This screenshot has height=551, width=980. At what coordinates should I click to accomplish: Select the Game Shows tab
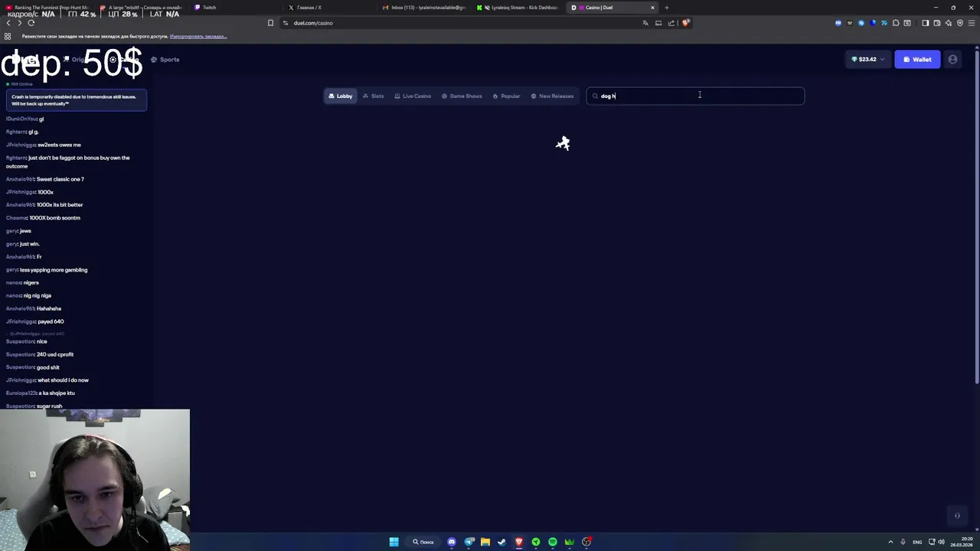coord(462,96)
